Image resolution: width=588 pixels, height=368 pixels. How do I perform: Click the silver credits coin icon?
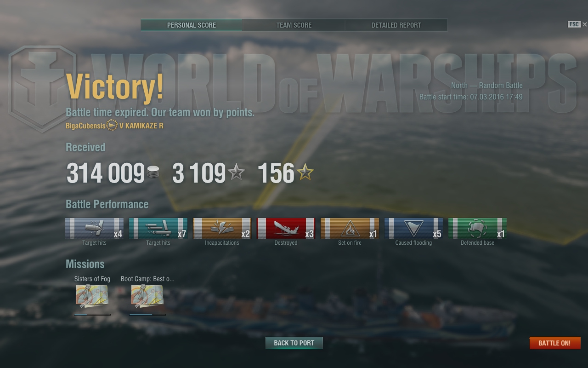(153, 173)
